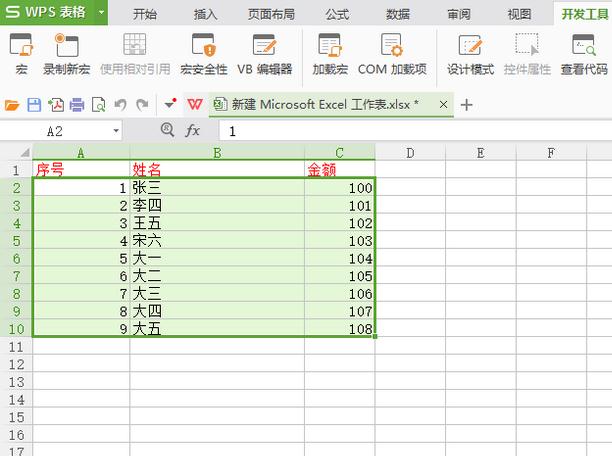
Task: Select row 1 header
Action: tap(16, 170)
